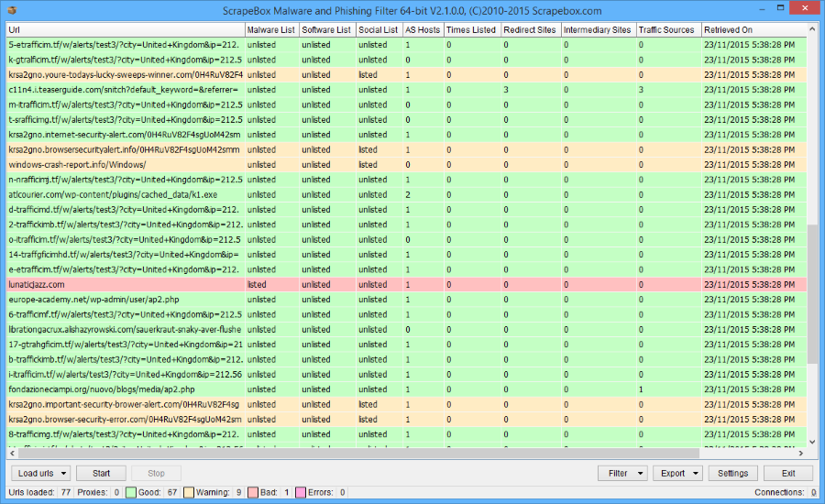Click the Stop button
This screenshot has width=825, height=504.
pyautogui.click(x=156, y=474)
